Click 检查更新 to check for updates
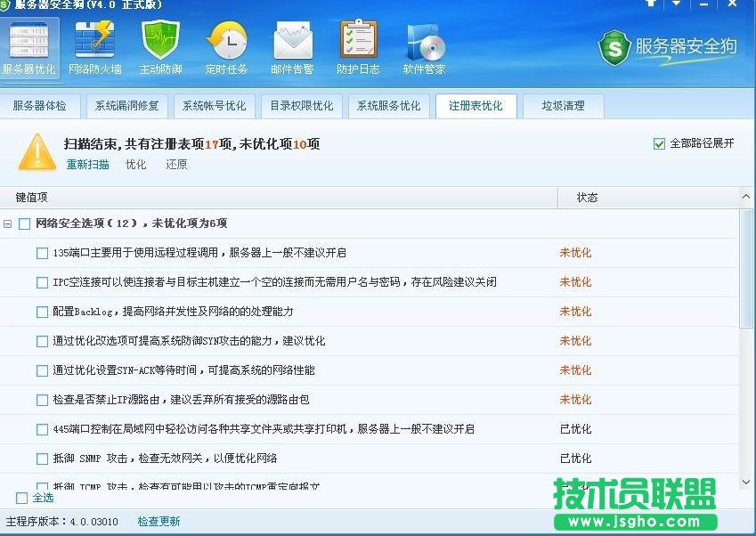 (159, 521)
